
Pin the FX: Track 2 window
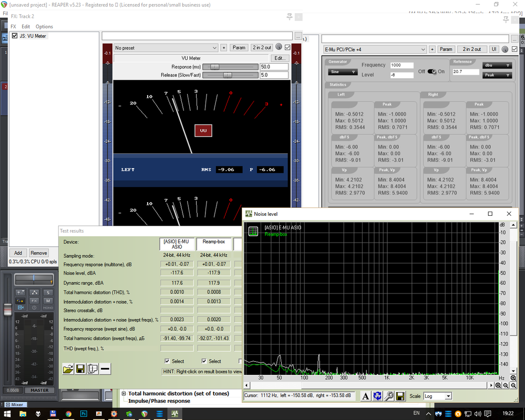[290, 16]
